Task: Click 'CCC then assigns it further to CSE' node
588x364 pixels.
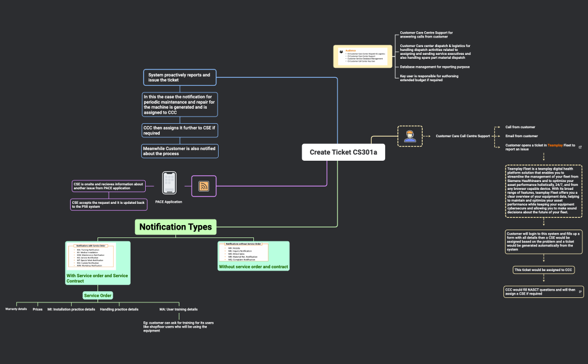Action: tap(179, 130)
